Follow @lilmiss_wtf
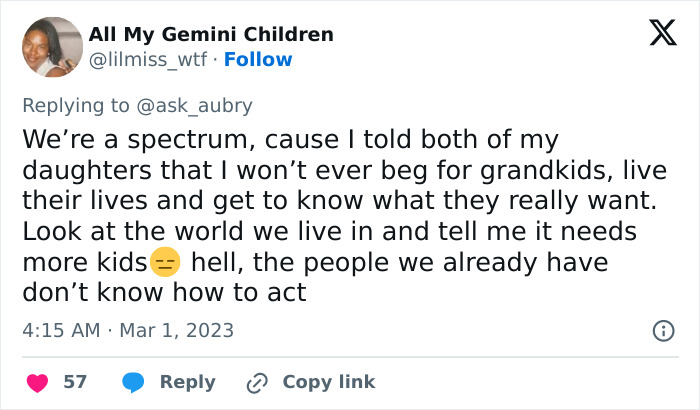This screenshot has height=410, width=700. [257, 60]
